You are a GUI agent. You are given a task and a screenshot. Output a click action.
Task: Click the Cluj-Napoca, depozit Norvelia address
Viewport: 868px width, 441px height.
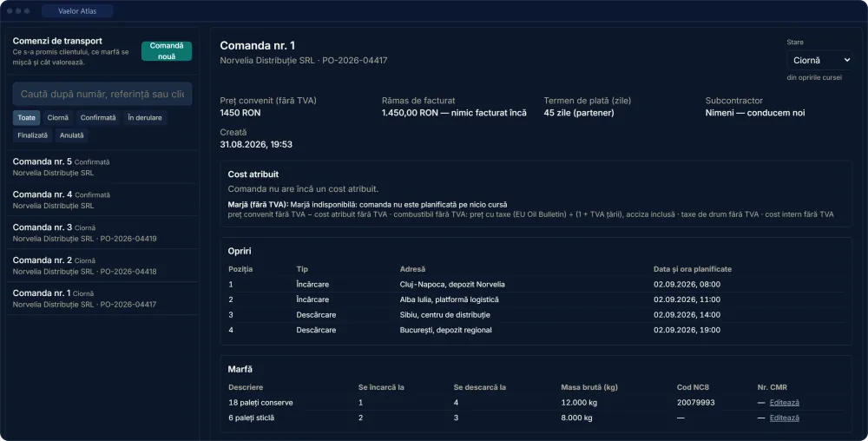452,285
